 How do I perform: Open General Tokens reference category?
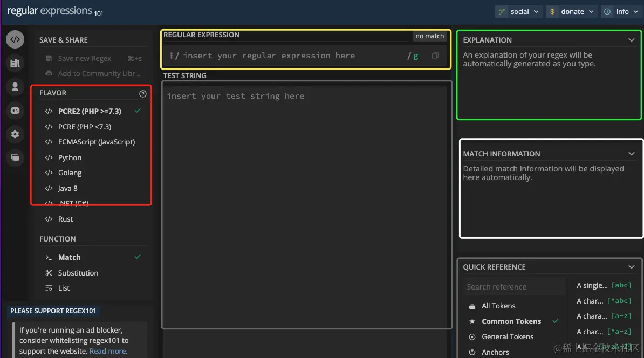[513, 336]
